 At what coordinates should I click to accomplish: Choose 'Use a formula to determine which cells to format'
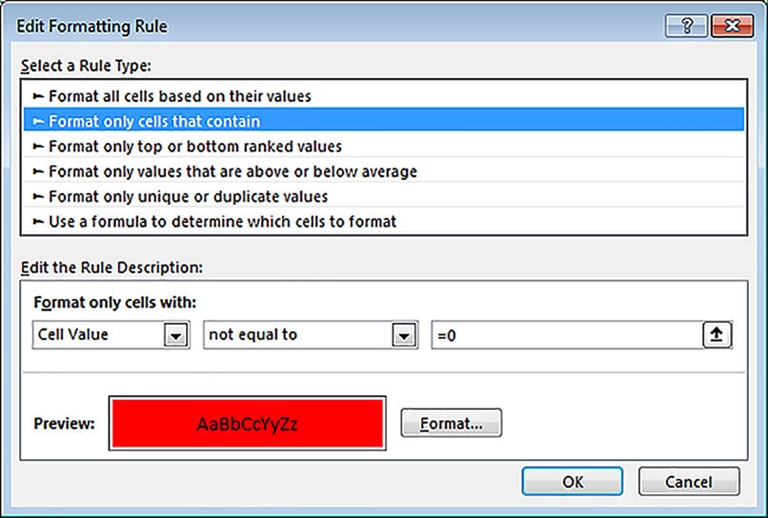pos(222,221)
